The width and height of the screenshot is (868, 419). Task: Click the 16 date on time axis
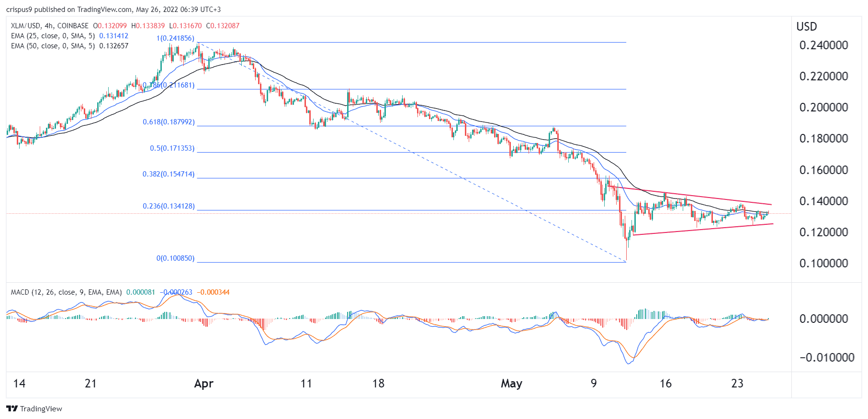pos(665,384)
